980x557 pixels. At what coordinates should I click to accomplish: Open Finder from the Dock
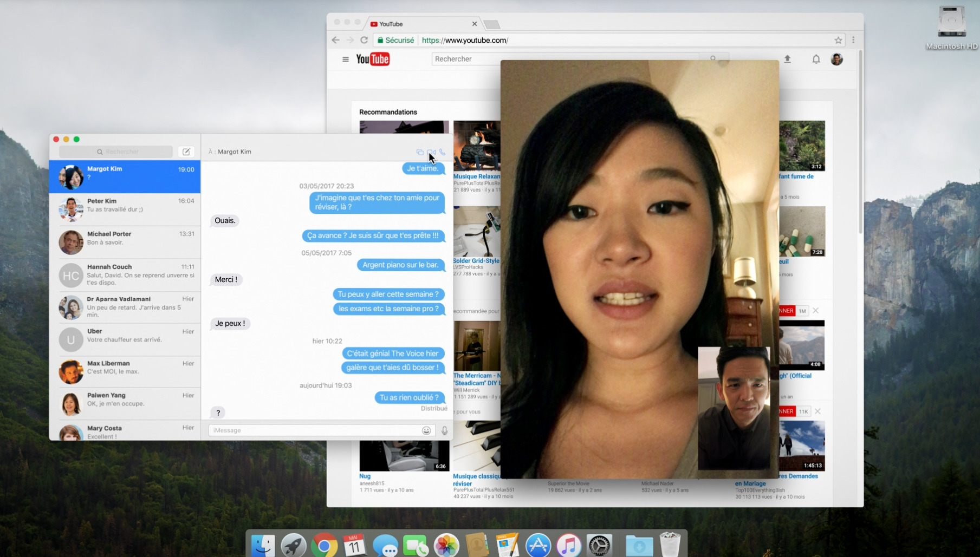[x=263, y=545]
